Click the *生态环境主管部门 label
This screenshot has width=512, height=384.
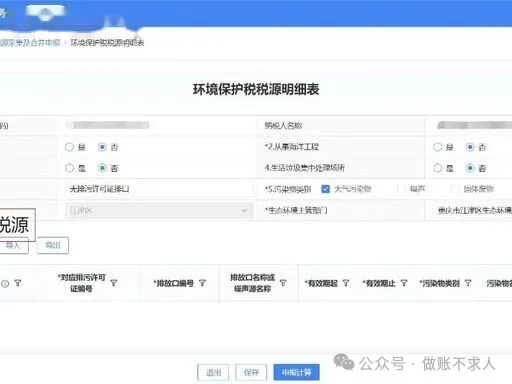[x=296, y=210]
